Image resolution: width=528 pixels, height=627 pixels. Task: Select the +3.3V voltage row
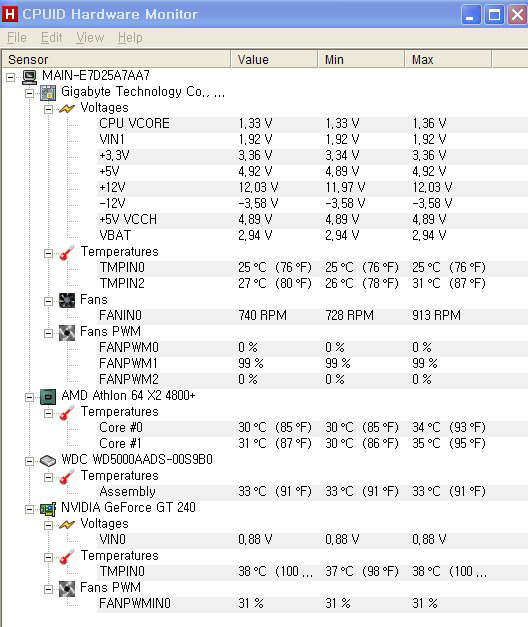312,156
